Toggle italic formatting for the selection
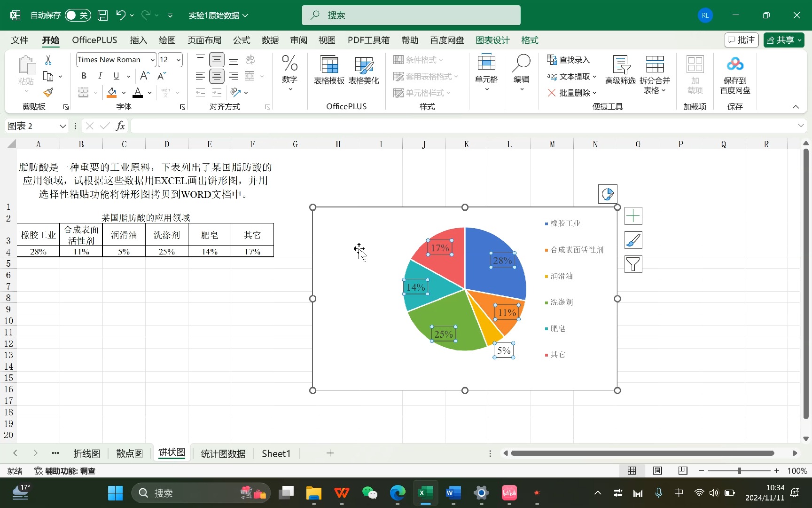Image resolution: width=812 pixels, height=508 pixels. (x=100, y=76)
